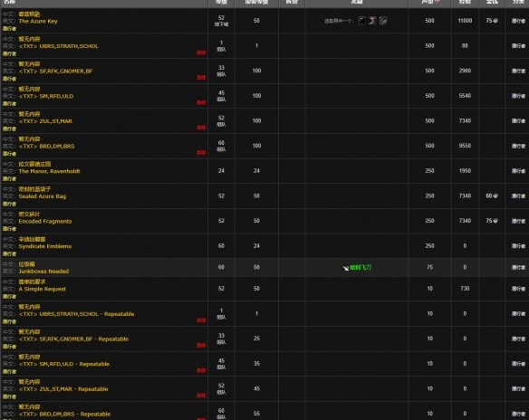Open The Azure Key quest link

pyautogui.click(x=38, y=21)
